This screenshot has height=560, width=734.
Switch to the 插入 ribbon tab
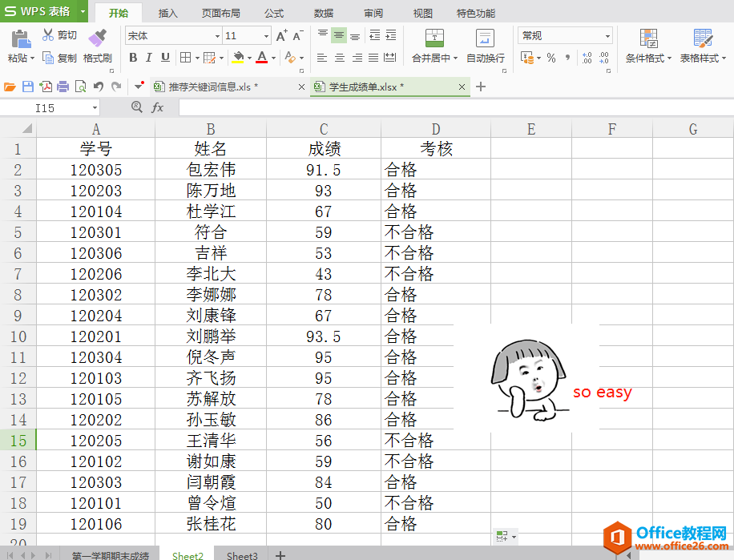coord(168,13)
